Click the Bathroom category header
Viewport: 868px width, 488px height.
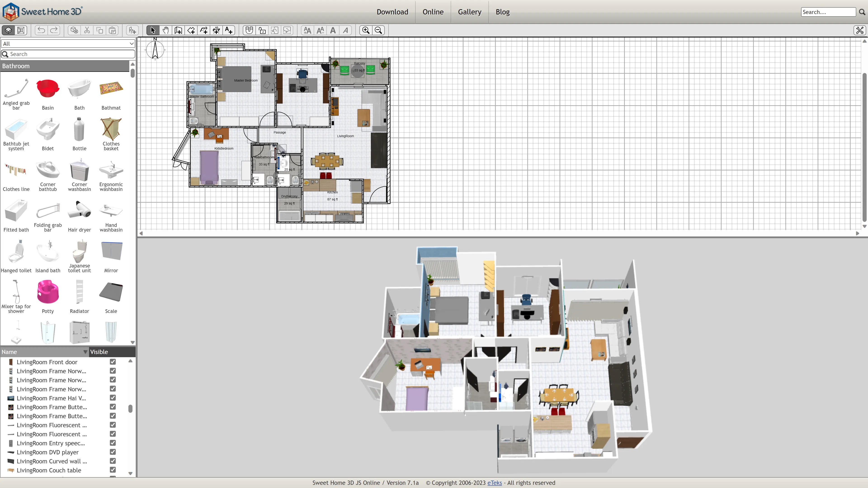click(65, 66)
